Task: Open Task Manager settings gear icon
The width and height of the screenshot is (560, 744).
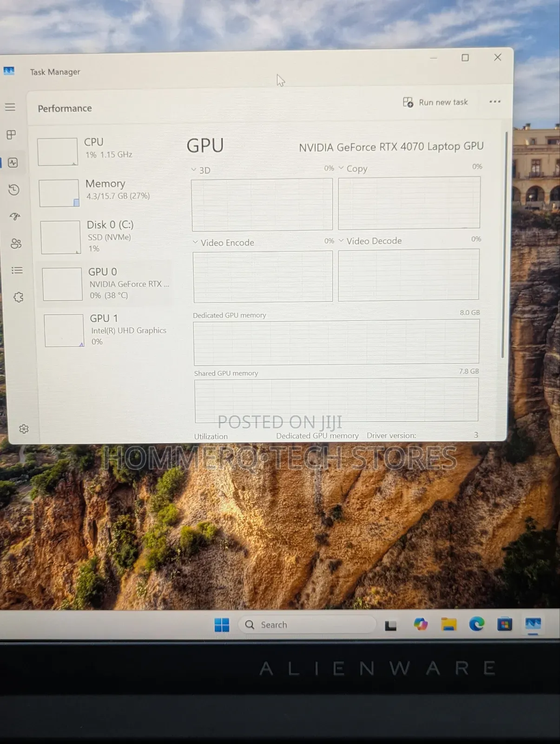Action: 24,429
